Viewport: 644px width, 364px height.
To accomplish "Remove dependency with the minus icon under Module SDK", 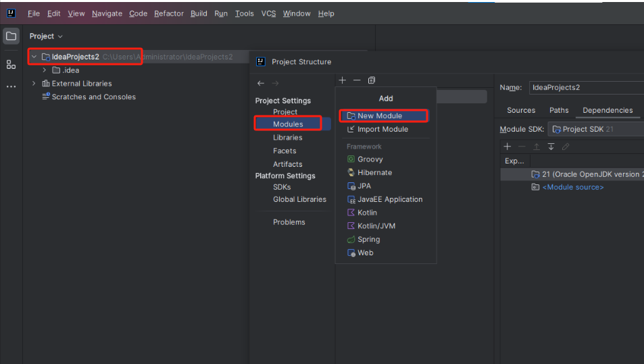I will tap(522, 147).
